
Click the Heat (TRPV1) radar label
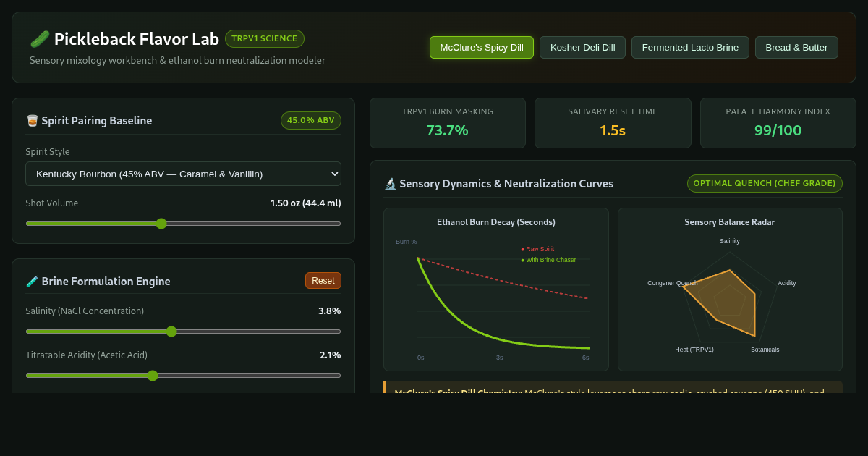pyautogui.click(x=694, y=350)
